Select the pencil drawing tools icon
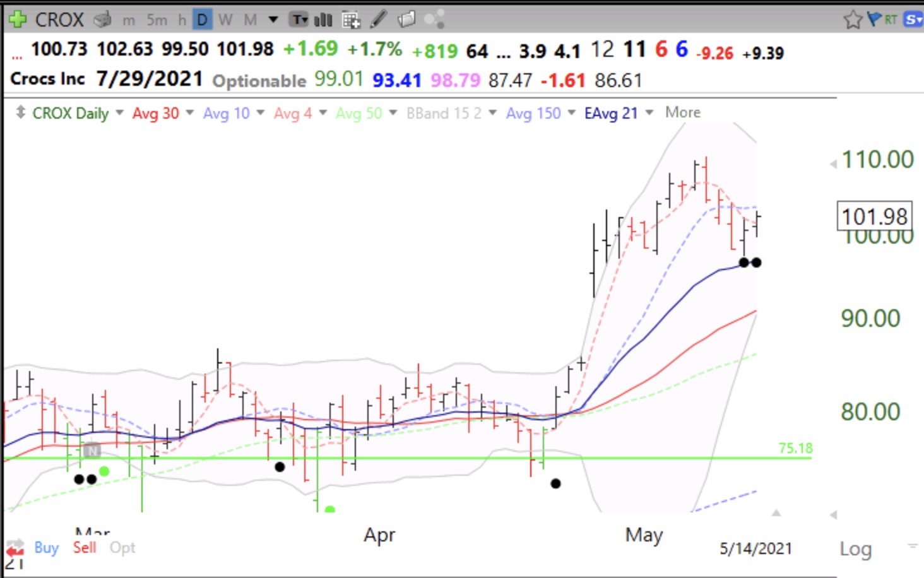924x578 pixels. click(379, 20)
